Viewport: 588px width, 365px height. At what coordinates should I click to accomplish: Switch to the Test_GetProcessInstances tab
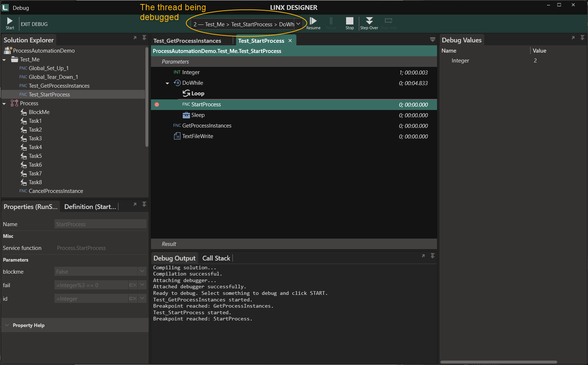(x=187, y=41)
